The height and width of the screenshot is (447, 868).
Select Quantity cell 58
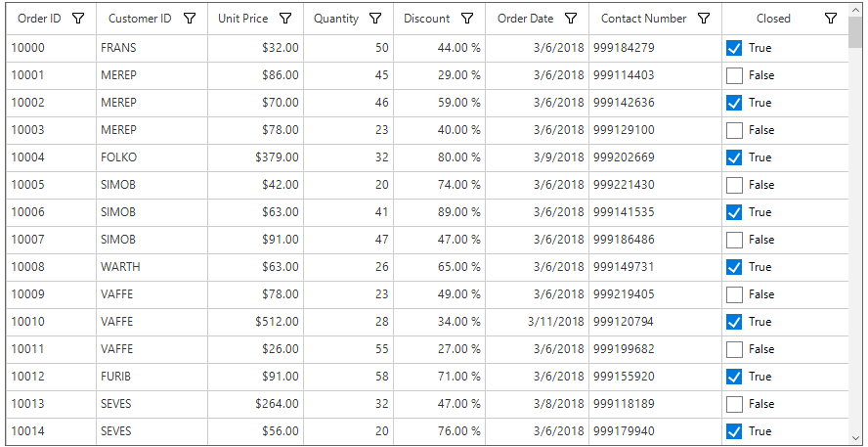(349, 378)
